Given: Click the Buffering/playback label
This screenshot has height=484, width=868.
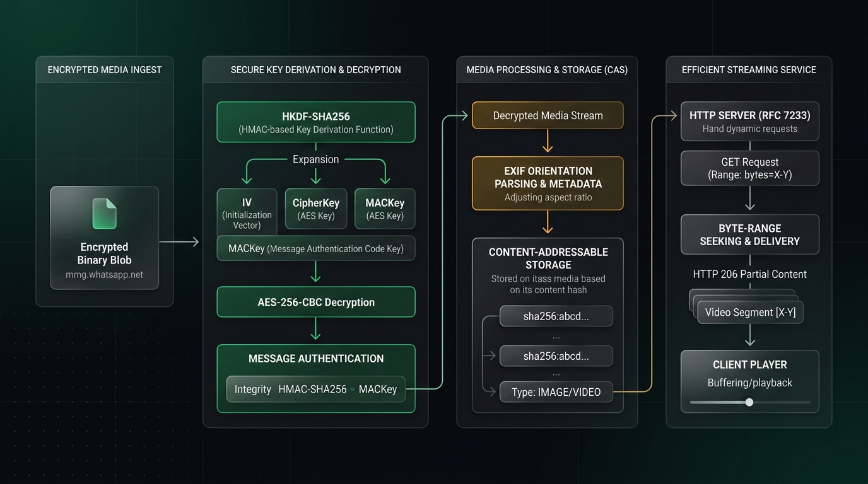Looking at the screenshot, I should (x=750, y=383).
